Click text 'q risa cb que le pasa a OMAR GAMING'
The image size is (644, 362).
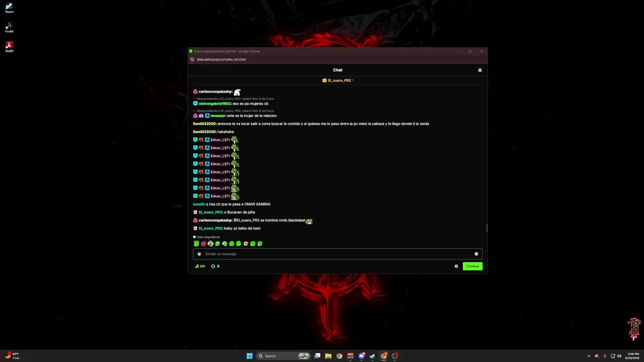point(238,204)
